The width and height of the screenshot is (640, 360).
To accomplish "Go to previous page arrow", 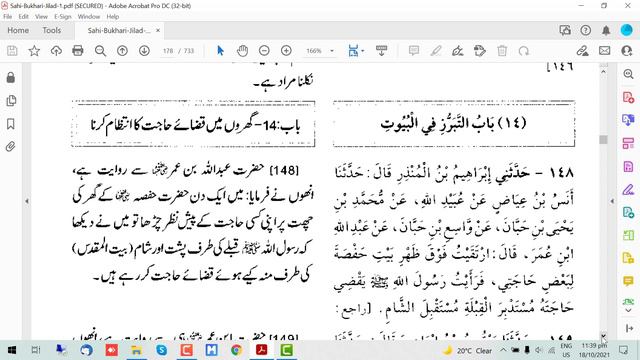I will (x=122, y=51).
